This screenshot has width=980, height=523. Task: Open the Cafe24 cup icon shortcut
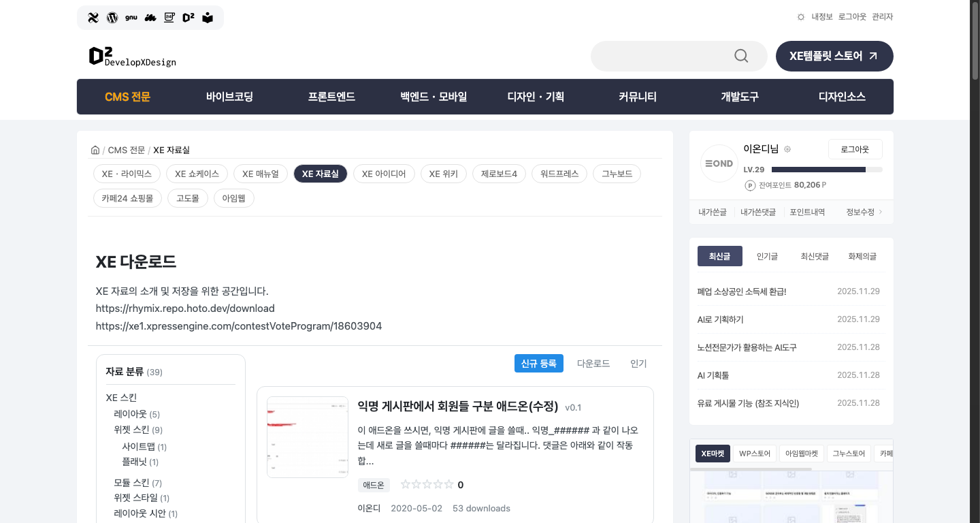[169, 18]
